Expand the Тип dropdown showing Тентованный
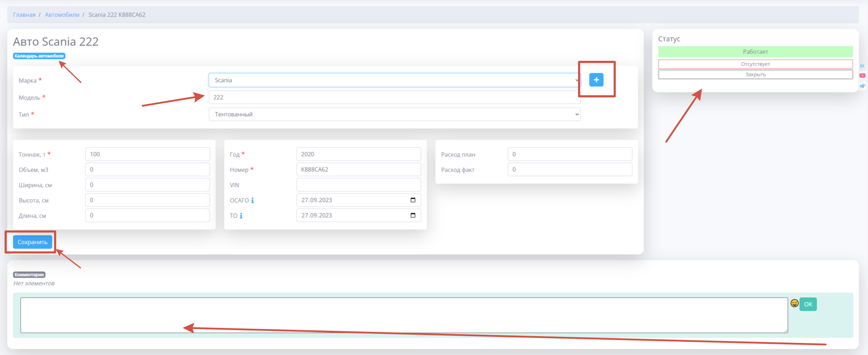 394,115
